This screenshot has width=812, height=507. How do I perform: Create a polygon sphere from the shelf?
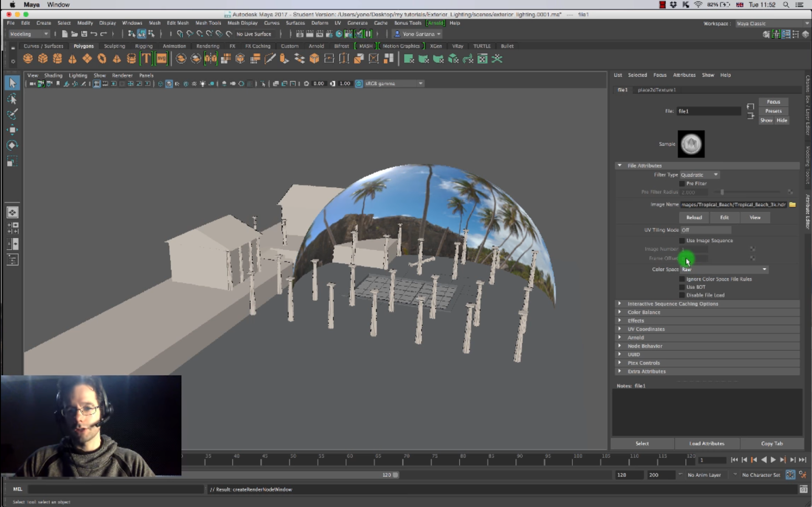(28, 59)
